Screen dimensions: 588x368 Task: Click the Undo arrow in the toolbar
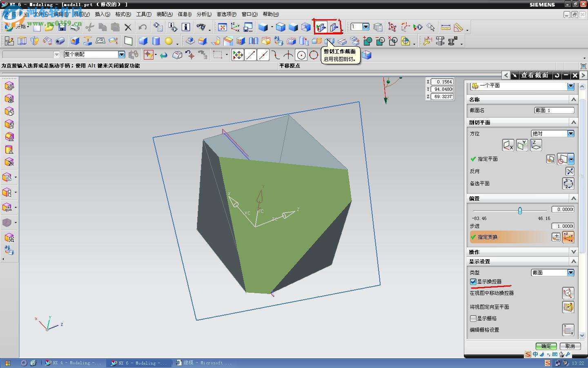click(142, 27)
